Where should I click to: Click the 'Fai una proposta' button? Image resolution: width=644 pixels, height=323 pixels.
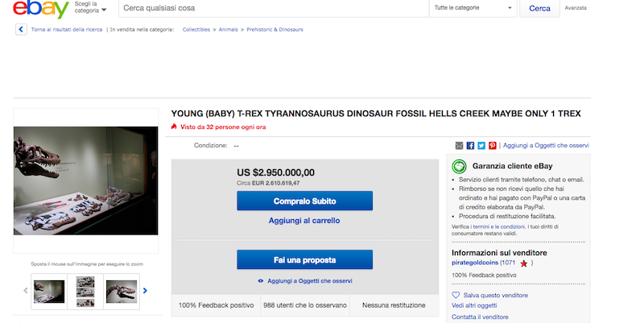[x=304, y=260]
